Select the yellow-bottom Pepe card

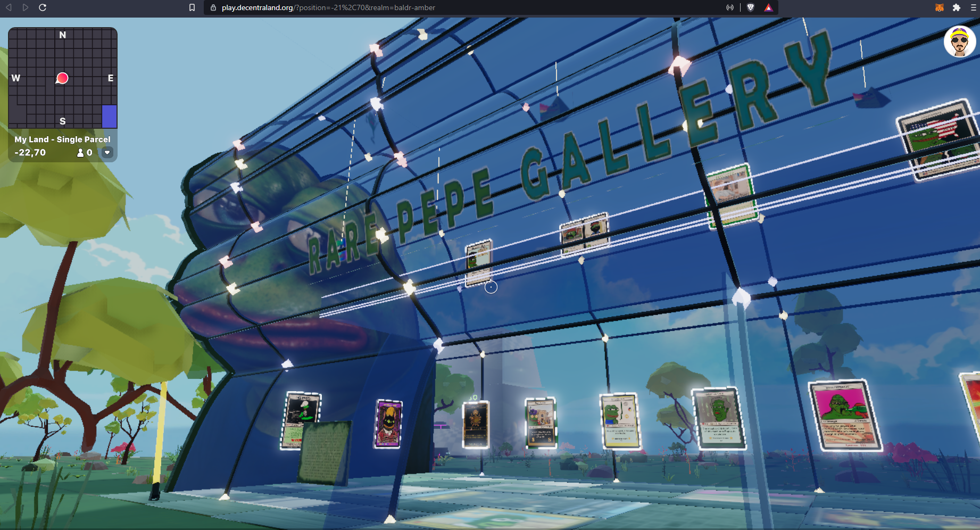[620, 421]
